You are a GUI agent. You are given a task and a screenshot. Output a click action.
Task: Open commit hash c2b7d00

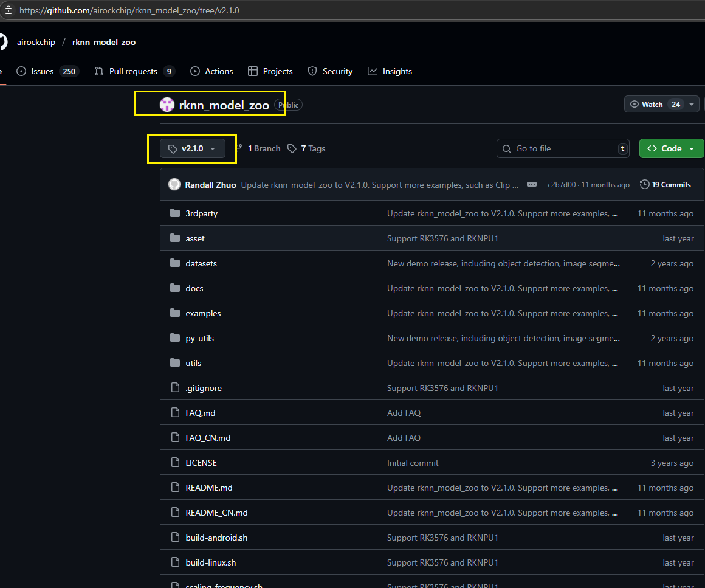click(562, 185)
